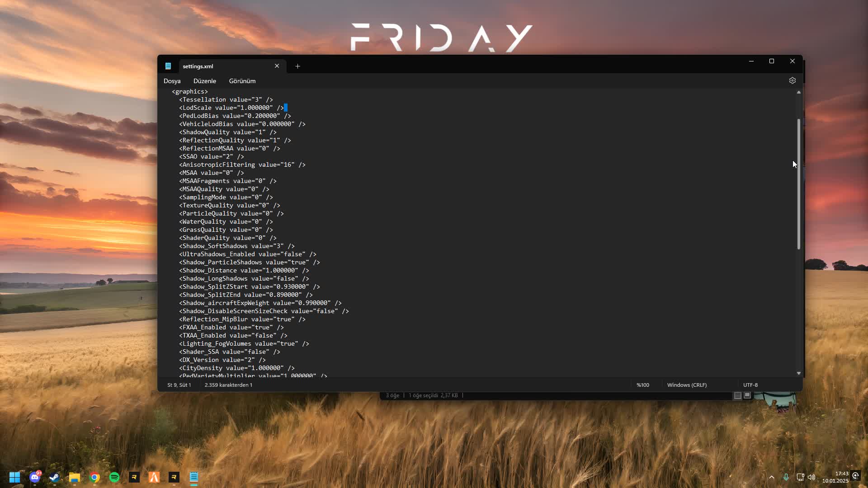Open Discord from the taskbar
The width and height of the screenshot is (868, 488).
[35, 477]
